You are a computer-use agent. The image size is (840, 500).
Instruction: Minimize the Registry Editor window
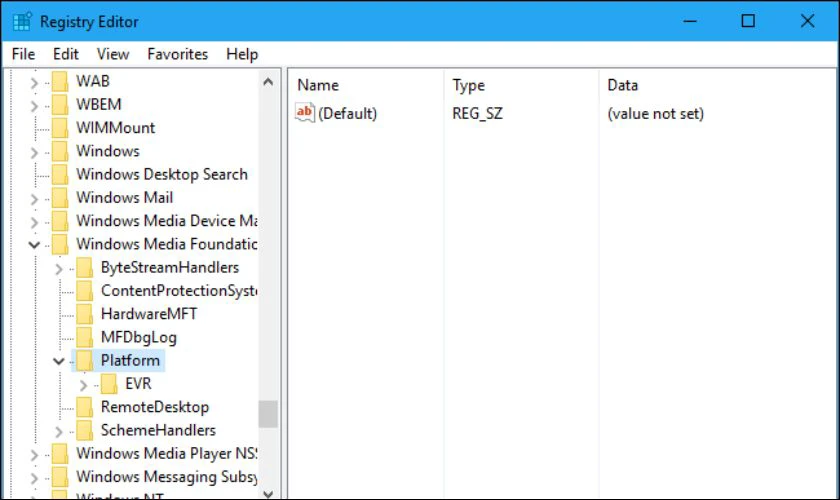point(690,21)
